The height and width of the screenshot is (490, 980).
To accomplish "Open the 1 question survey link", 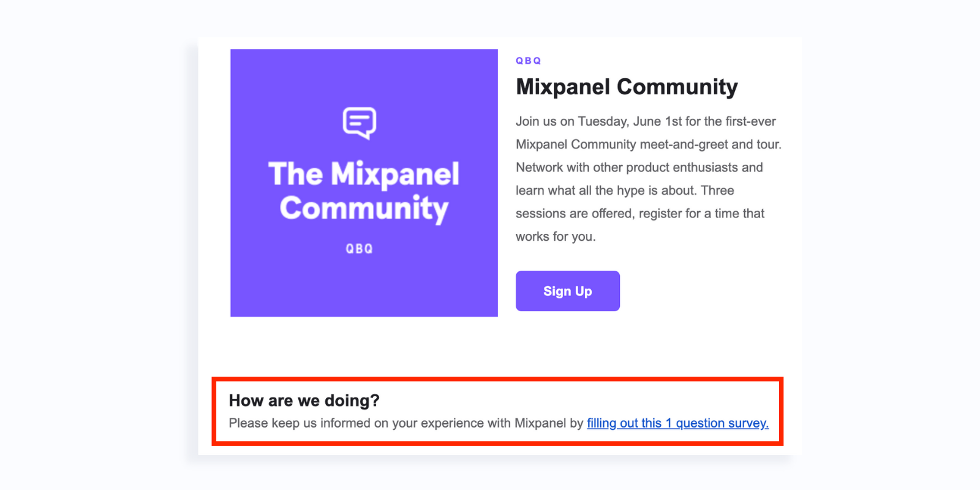I will point(677,423).
